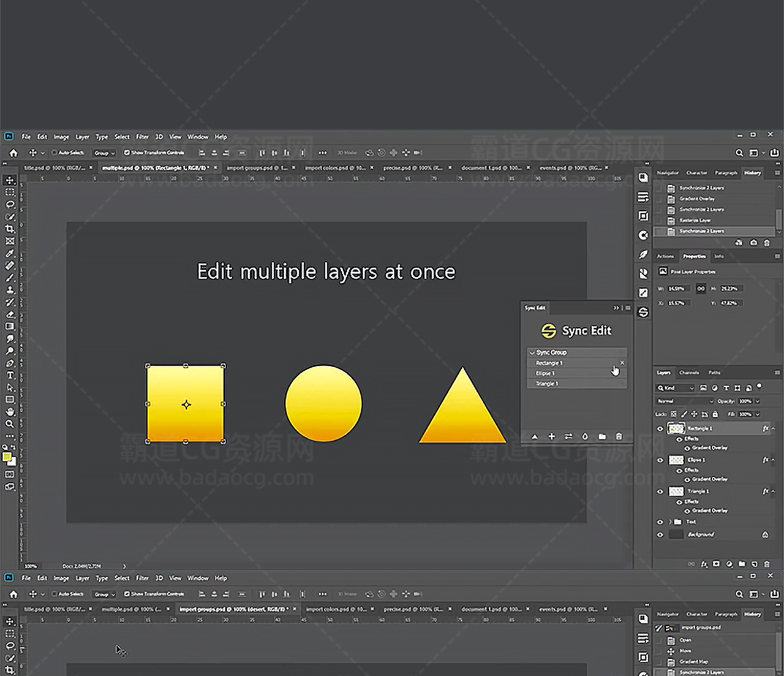
Task: Remove Rectangle 1 from the Sync Group
Action: pyautogui.click(x=622, y=363)
